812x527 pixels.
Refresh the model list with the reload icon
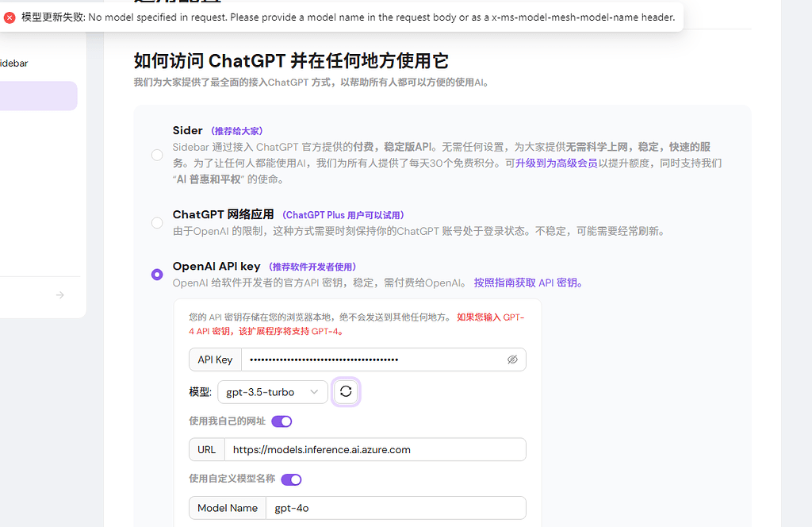pos(346,392)
